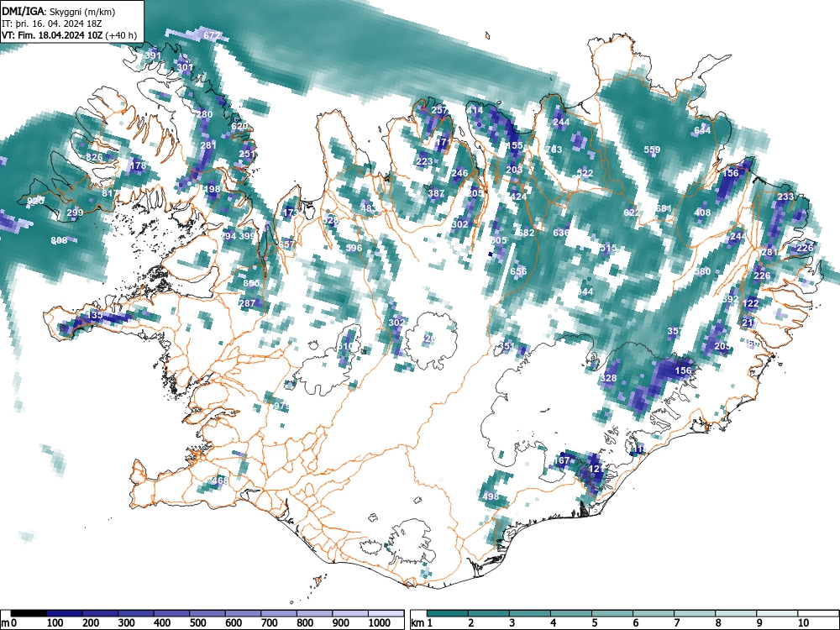The width and height of the screenshot is (840, 630).
Task: Click the 408 visibility value
Action: [x=702, y=213]
